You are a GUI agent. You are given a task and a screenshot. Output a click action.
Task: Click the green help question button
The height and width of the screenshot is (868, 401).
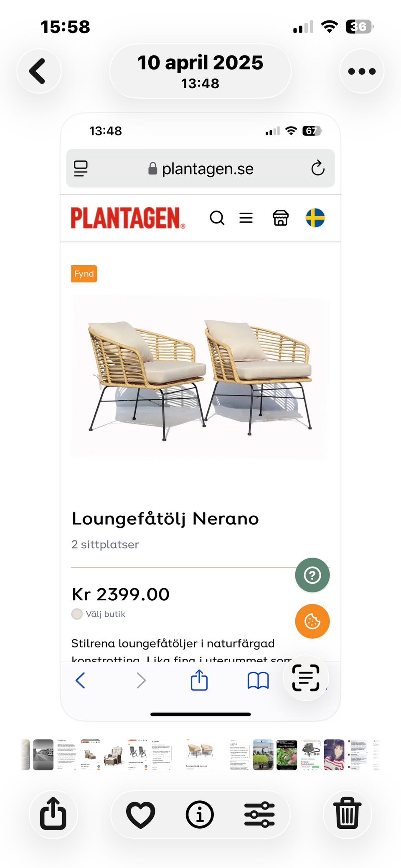pos(312,575)
